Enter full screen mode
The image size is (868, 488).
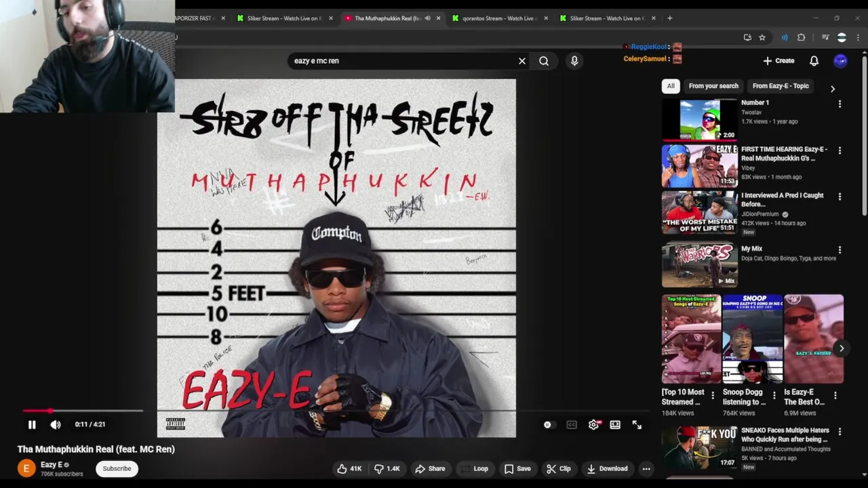click(637, 425)
